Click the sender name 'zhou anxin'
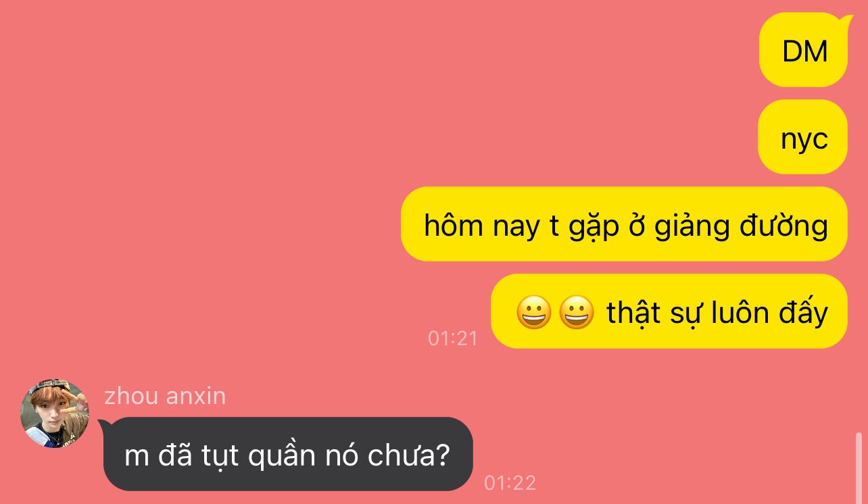Screen dimensions: 868x504 [165, 395]
